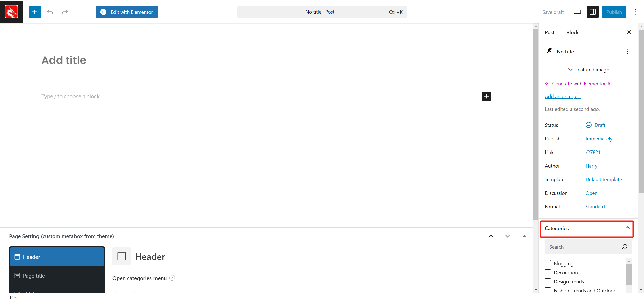
Task: Check the Blogging category checkbox
Action: tap(548, 263)
